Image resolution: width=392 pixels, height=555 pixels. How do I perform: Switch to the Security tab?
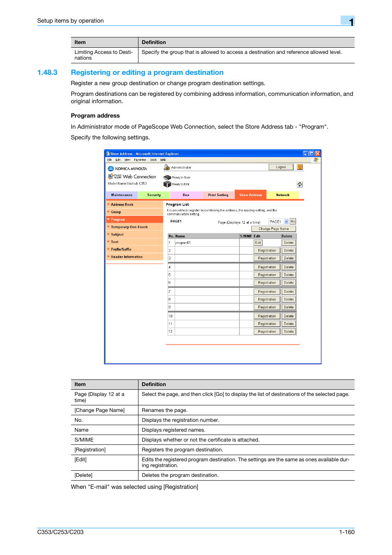(x=154, y=195)
